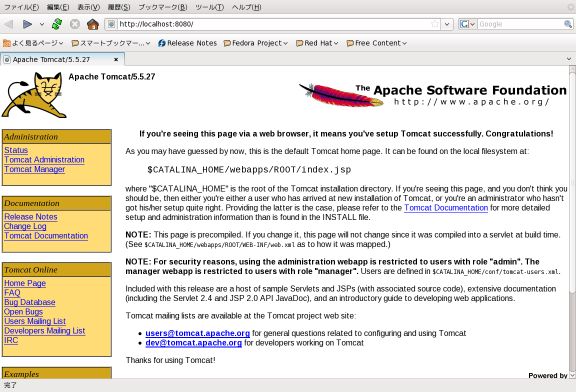
Task: Select the Apache Tomcat/5.5.27 tab
Action: pyautogui.click(x=62, y=59)
